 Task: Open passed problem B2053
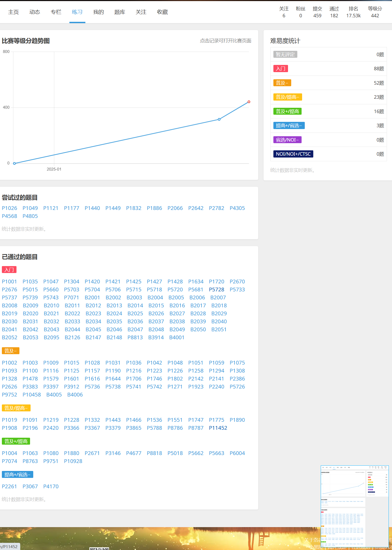pyautogui.click(x=31, y=337)
